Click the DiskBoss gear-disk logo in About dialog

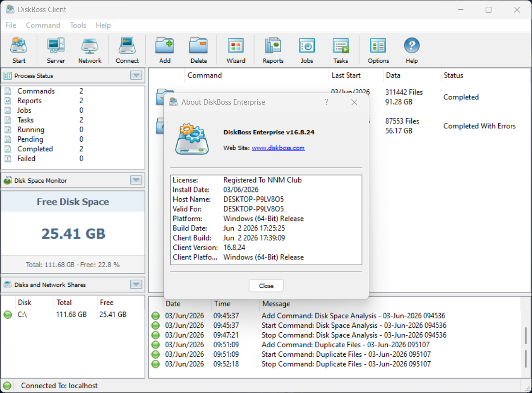(x=192, y=139)
